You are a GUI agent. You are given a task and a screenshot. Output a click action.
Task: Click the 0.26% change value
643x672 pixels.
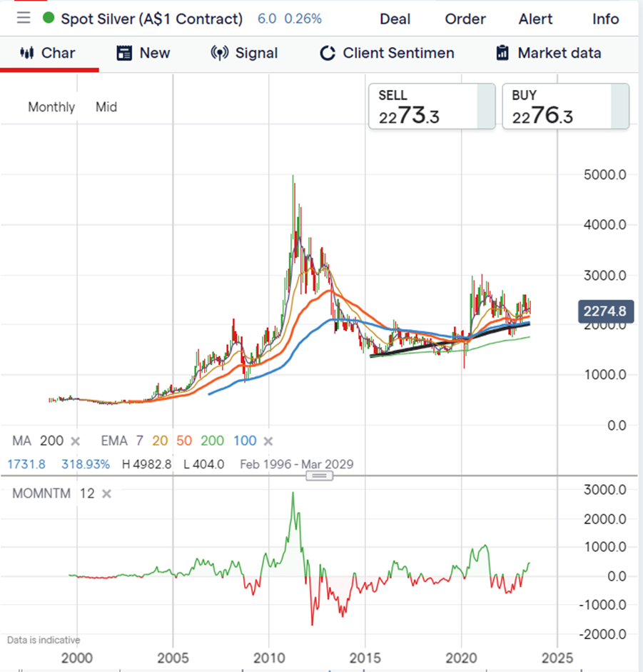click(303, 19)
